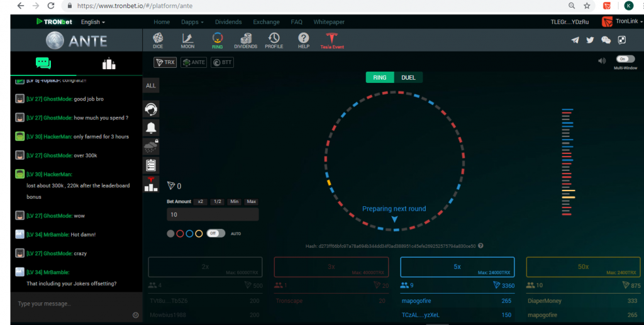Open the Tesla Event
The width and height of the screenshot is (644, 325).
[x=332, y=41]
